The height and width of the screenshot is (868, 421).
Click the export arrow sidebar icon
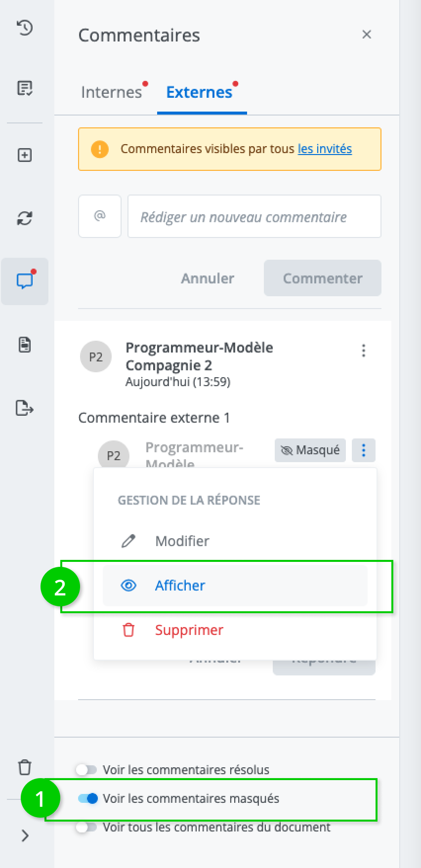click(x=25, y=408)
